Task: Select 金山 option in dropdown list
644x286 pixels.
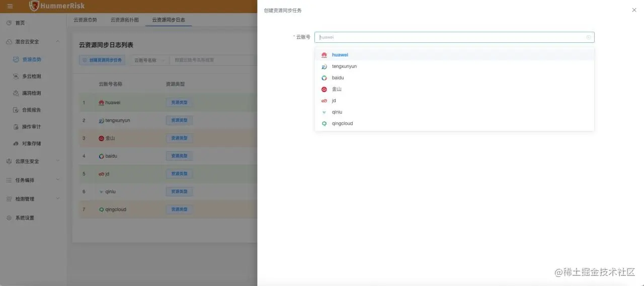Action: tap(454, 89)
